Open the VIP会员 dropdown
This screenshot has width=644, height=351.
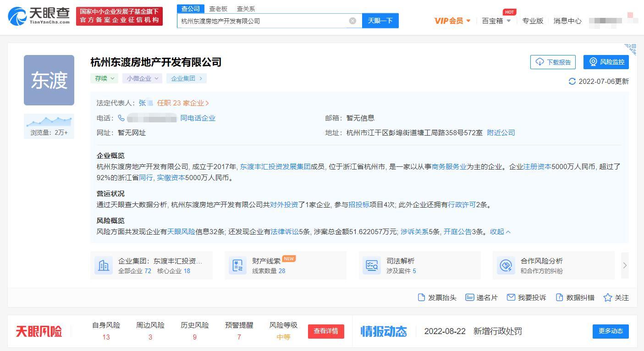(x=452, y=21)
